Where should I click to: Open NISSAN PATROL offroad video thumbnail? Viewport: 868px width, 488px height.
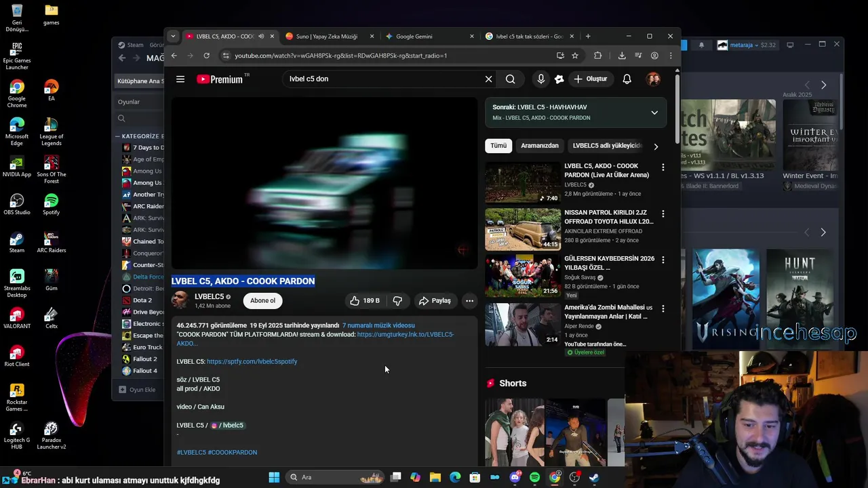[523, 230]
